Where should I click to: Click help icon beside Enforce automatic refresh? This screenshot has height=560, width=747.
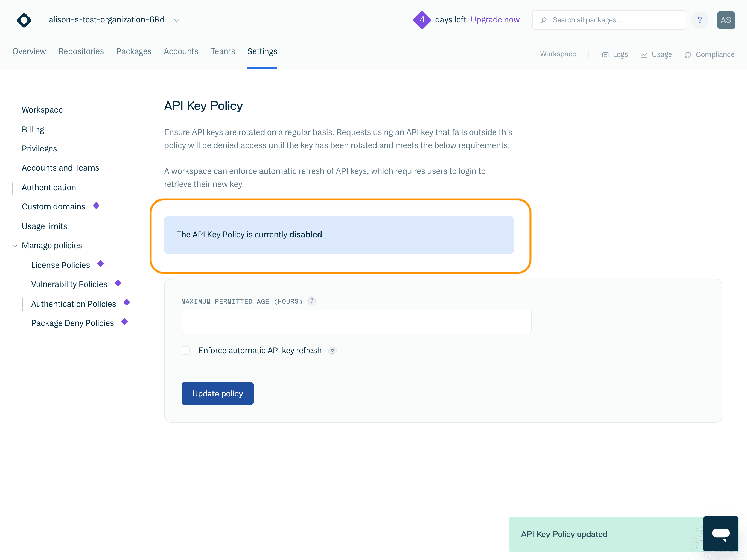click(x=332, y=351)
